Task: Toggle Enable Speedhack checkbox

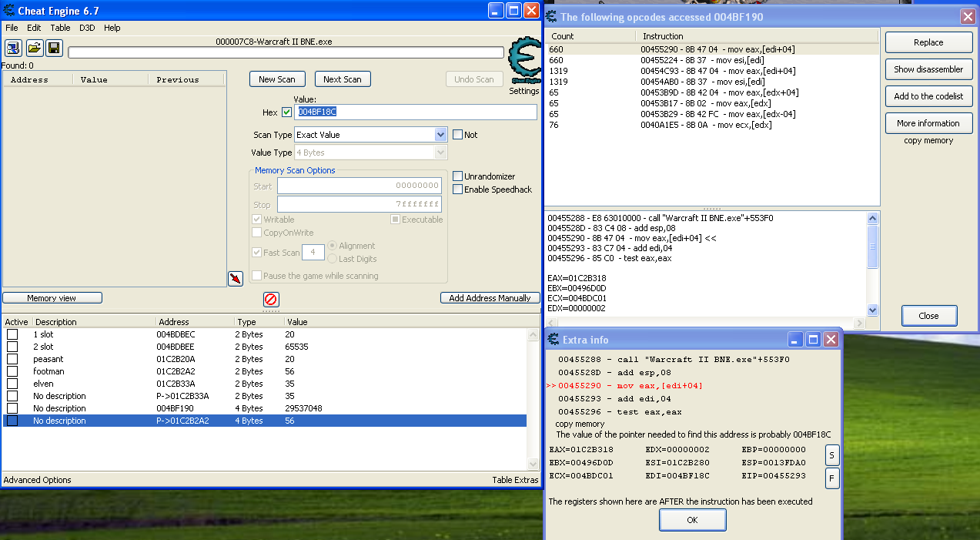Action: [x=457, y=190]
